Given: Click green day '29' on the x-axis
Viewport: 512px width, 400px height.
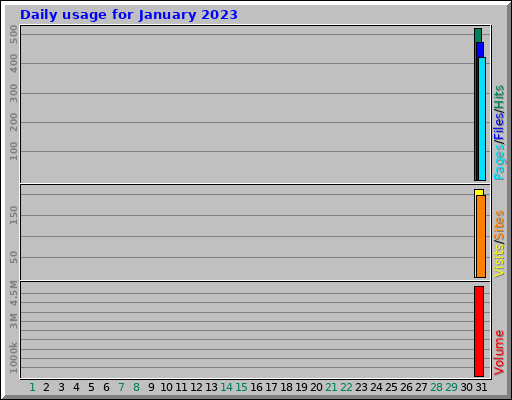Looking at the screenshot, I should 451,387.
